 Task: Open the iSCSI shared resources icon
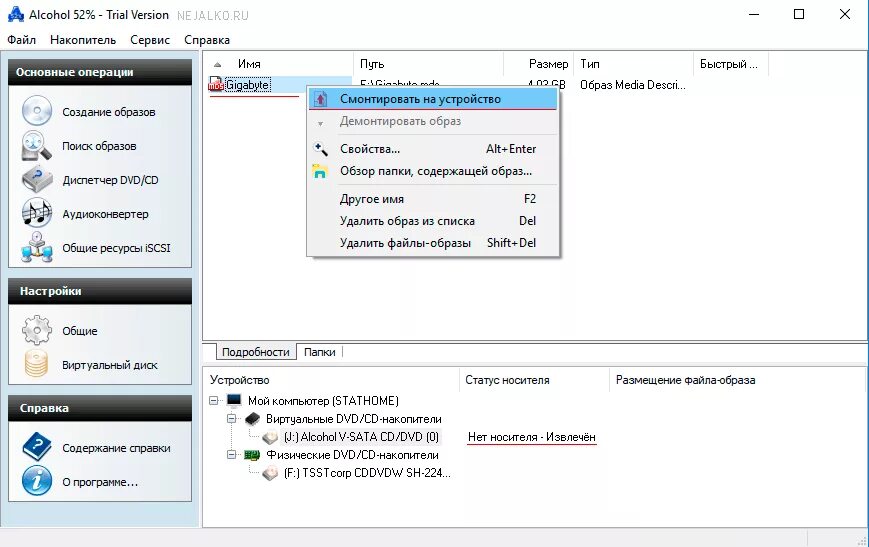(37, 248)
